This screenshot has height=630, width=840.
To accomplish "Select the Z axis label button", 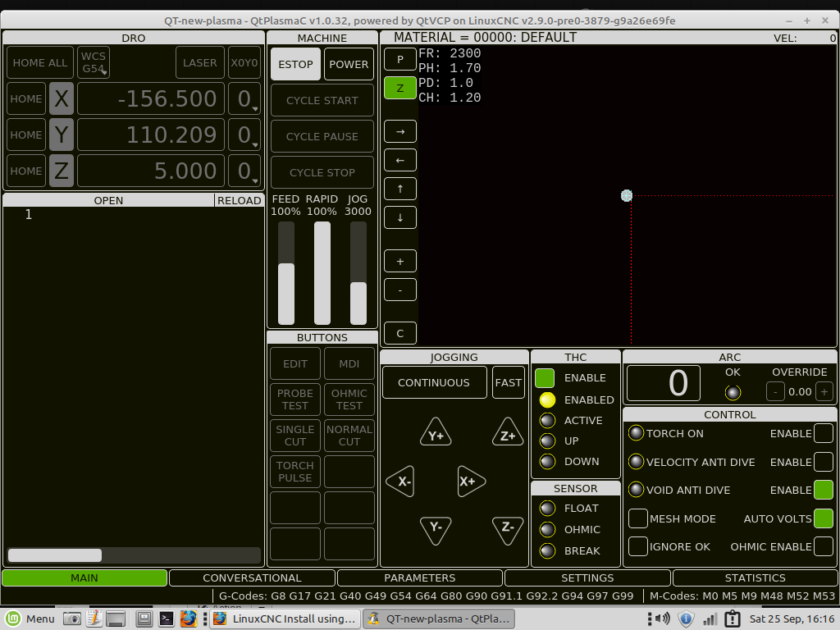I will tap(61, 171).
